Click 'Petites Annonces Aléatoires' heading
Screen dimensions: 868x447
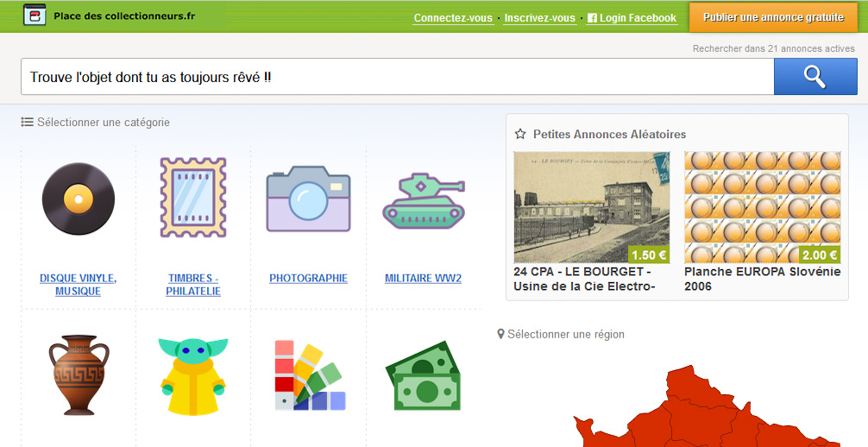pos(609,134)
